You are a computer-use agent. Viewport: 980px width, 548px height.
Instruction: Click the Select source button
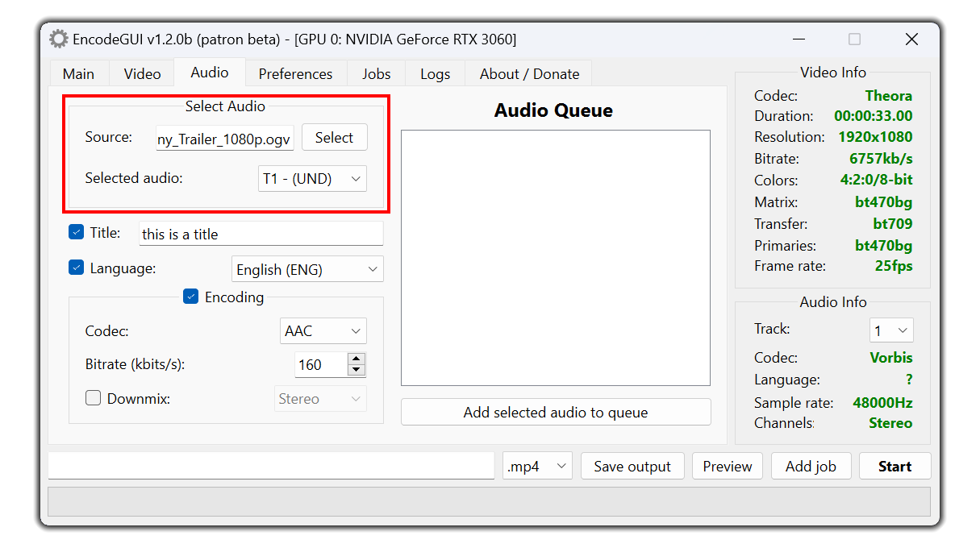tap(334, 137)
